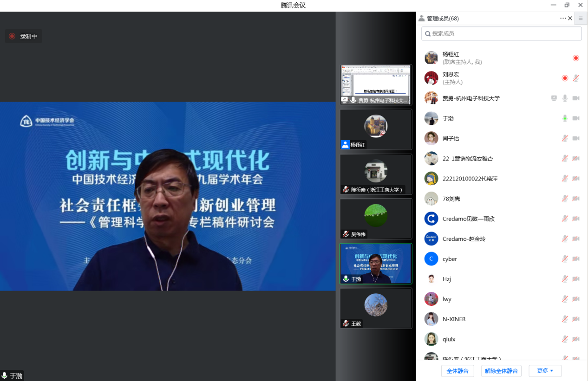The height and width of the screenshot is (381, 588).
Task: Click the three-dot options in member panel header
Action: (x=563, y=19)
